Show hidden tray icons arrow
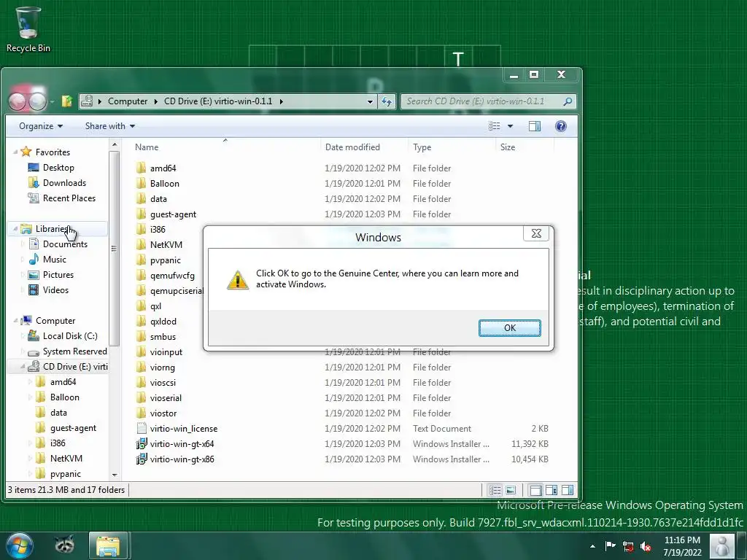The height and width of the screenshot is (560, 747). [x=592, y=547]
